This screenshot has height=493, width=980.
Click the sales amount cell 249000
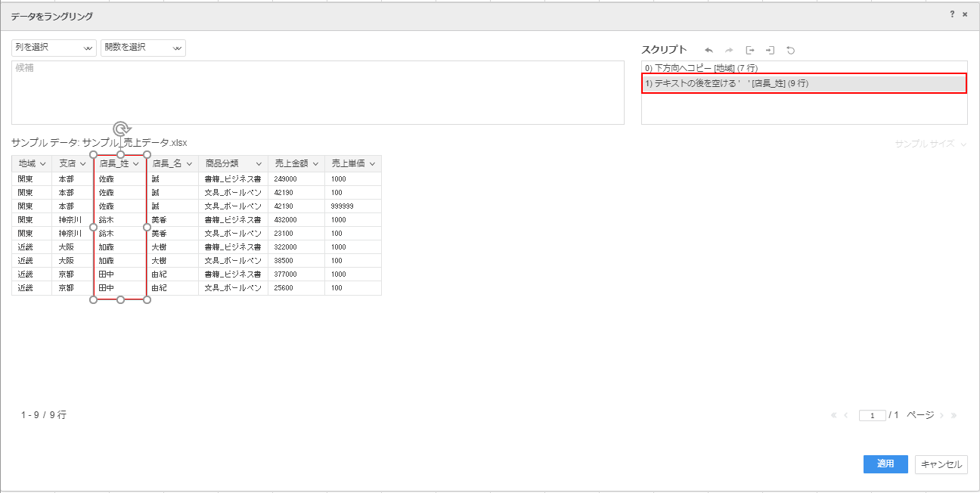click(296, 179)
